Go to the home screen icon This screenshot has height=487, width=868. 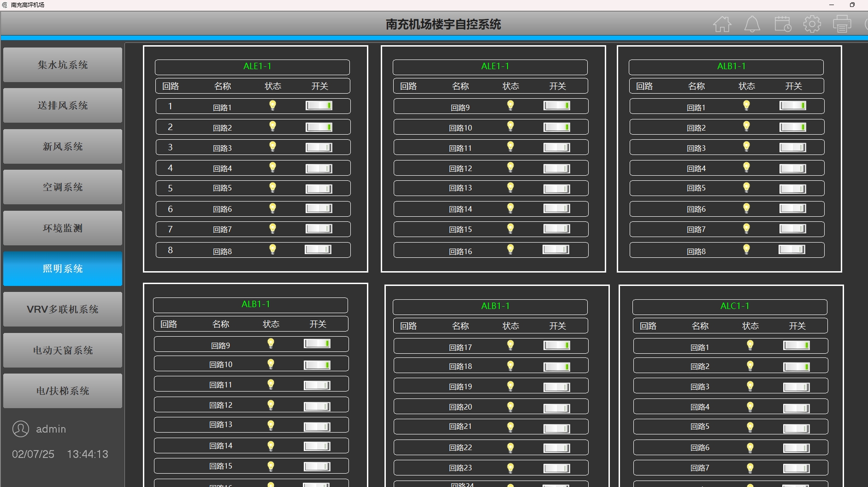click(x=722, y=24)
